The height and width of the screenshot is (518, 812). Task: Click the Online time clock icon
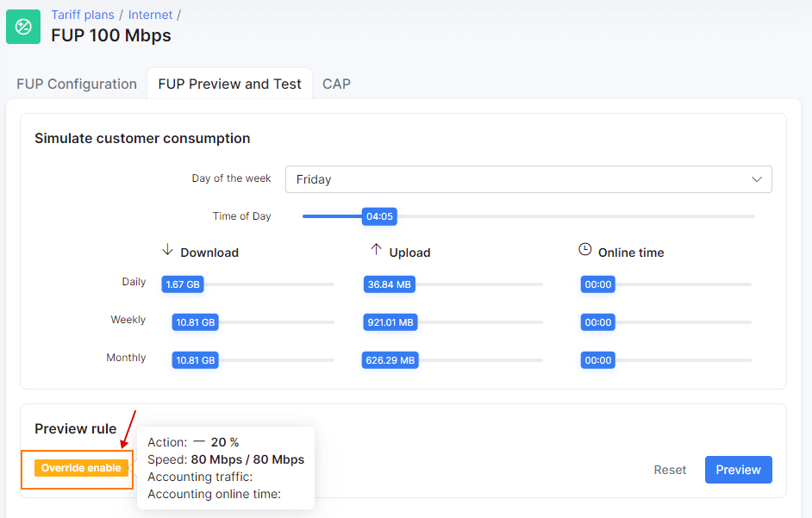click(584, 249)
